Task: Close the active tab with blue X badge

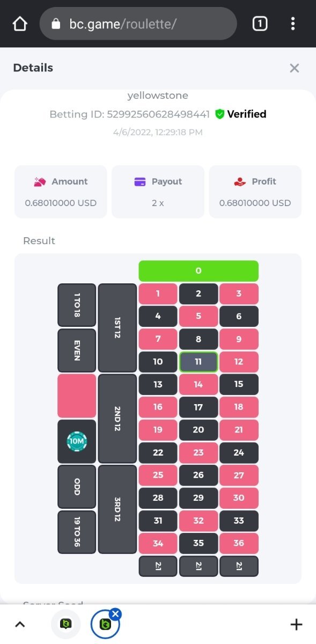Action: click(116, 614)
